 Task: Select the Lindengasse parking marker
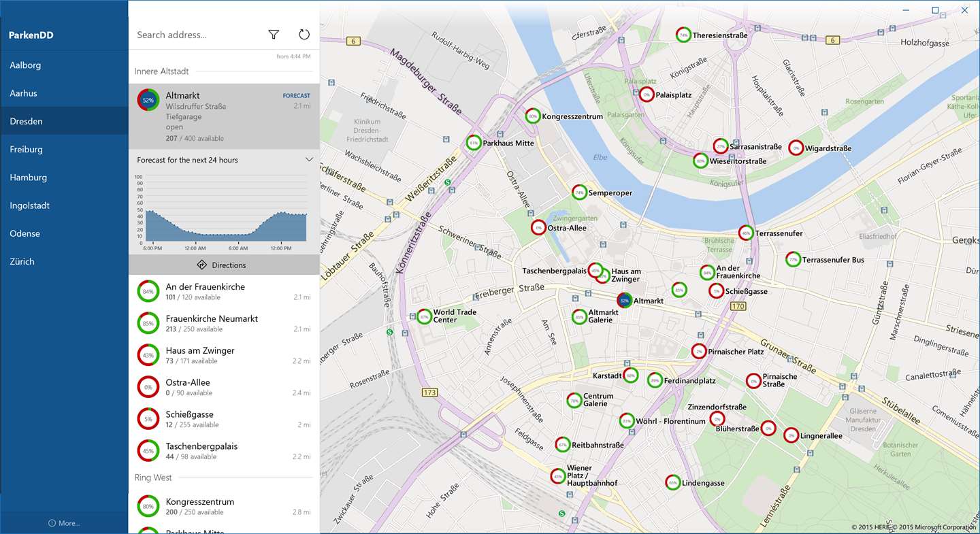(x=672, y=482)
